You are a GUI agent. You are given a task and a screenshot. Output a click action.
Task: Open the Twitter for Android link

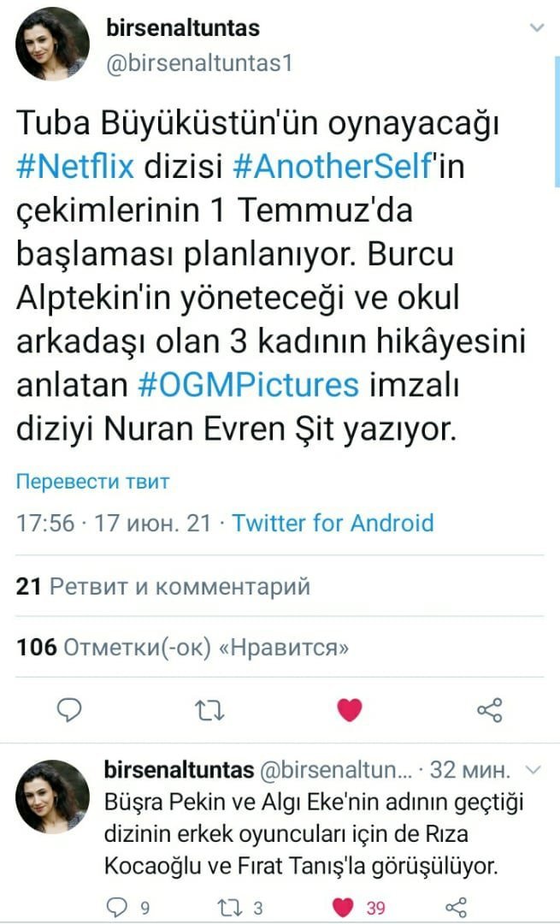point(333,523)
